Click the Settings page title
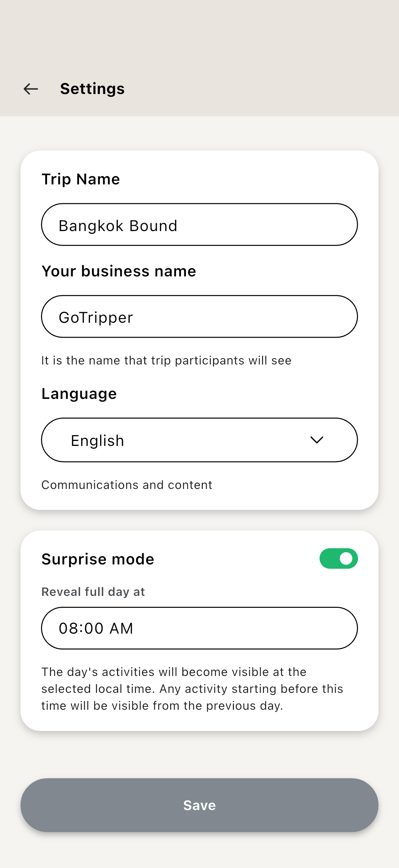Screen dimensions: 399x868 92,89
